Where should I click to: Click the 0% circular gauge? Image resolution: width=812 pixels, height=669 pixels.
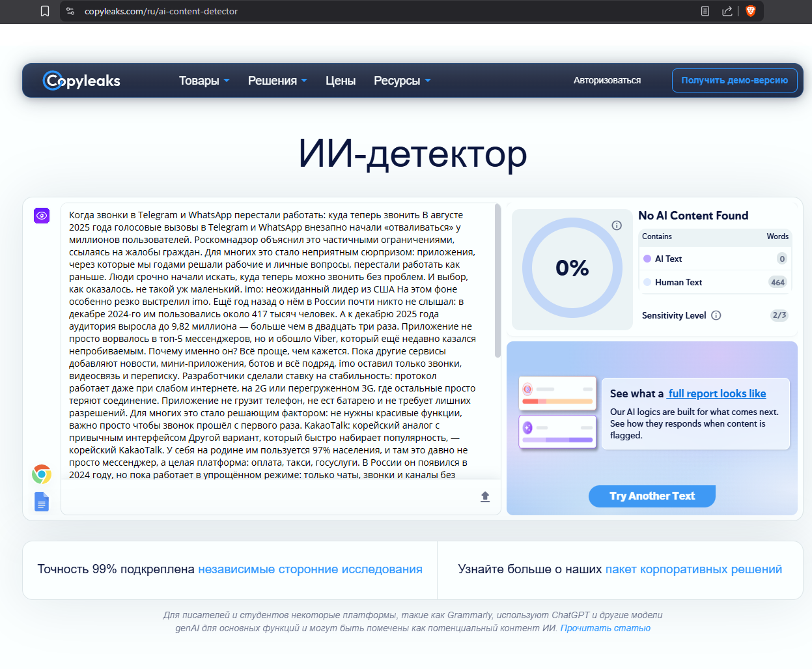(572, 268)
